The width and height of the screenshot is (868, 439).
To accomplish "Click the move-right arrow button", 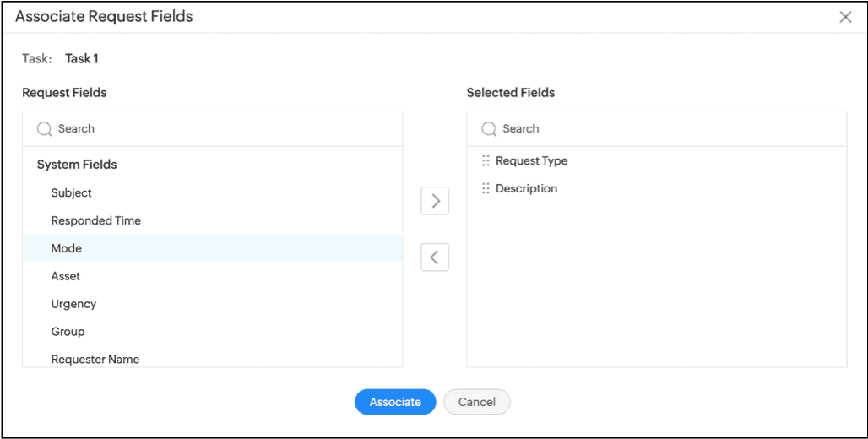I will (435, 201).
